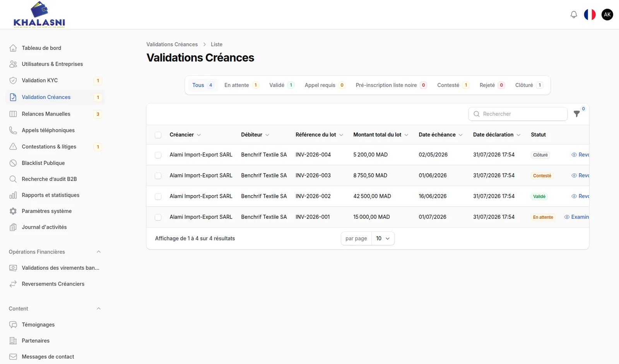Open the AK user avatar menu
619x364 pixels.
tap(607, 15)
